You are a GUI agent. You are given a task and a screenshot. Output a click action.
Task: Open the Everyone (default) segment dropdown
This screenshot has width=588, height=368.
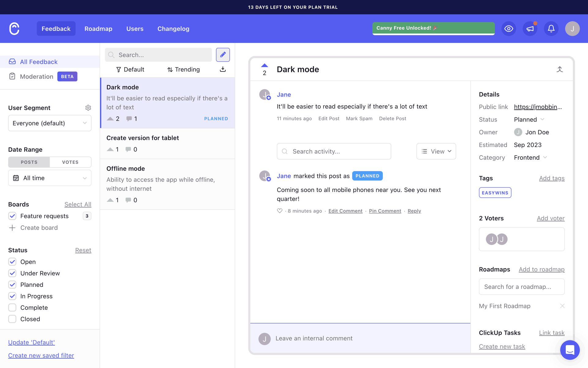coord(50,123)
